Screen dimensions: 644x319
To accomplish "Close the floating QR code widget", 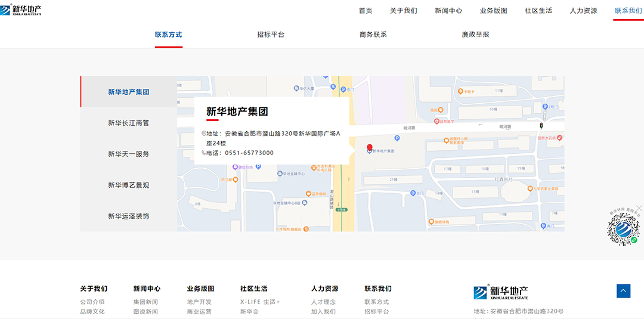I will 639,207.
